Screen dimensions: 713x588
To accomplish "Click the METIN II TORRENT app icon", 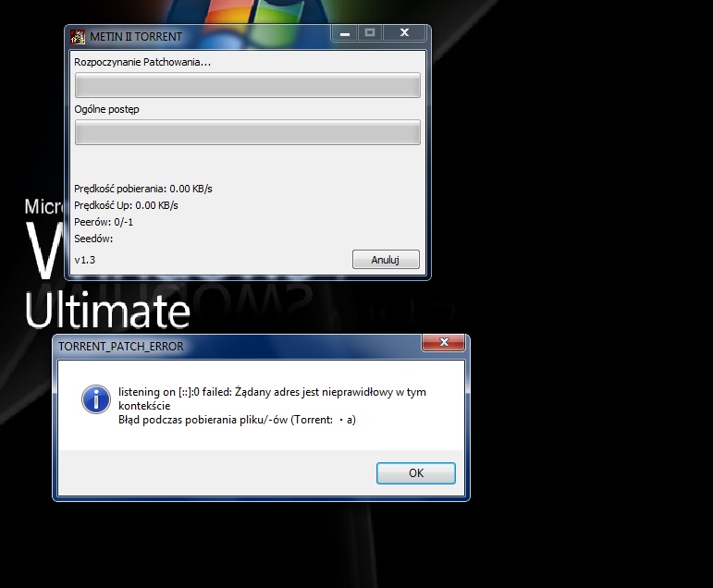I will (78, 37).
